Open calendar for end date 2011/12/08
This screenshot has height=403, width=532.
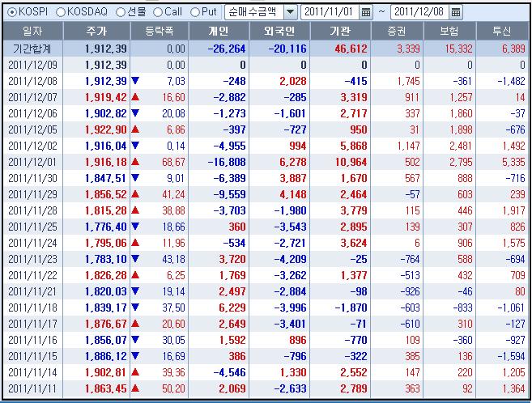pos(456,12)
